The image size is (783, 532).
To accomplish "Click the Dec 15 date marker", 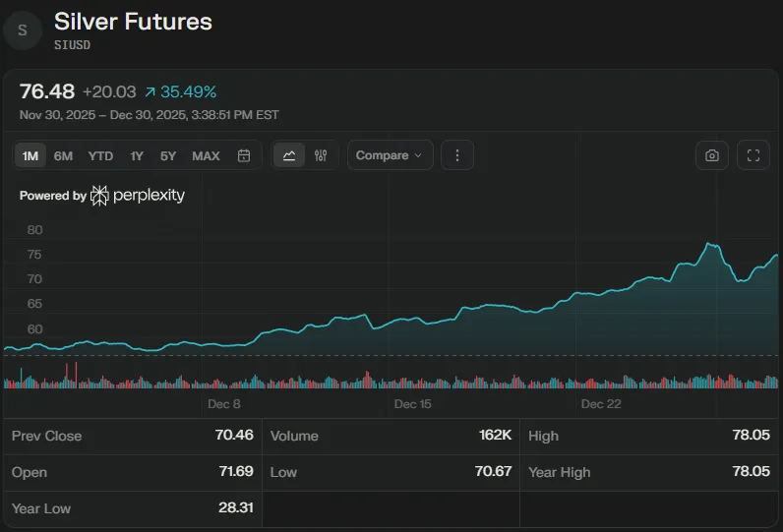I will [x=412, y=404].
